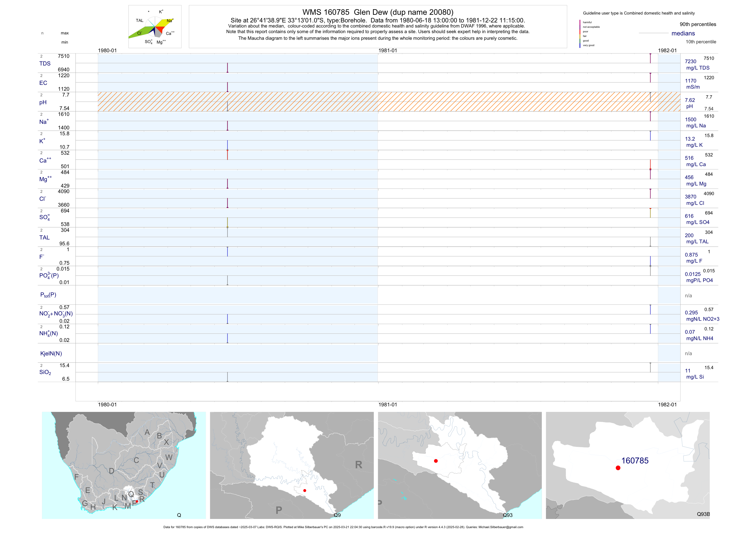Image resolution: width=756 pixels, height=535 pixels.
Task: Open the South Africa overview map
Action: click(x=124, y=465)
